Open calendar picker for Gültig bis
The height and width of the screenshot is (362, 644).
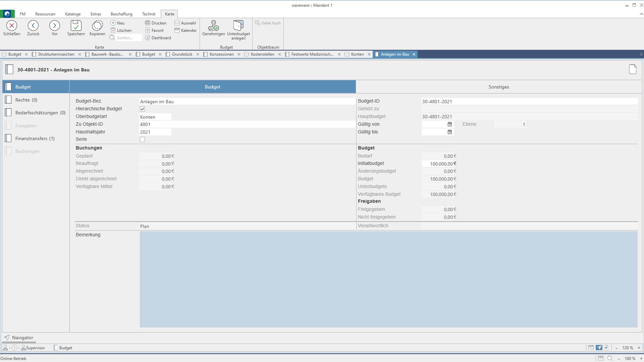point(450,132)
